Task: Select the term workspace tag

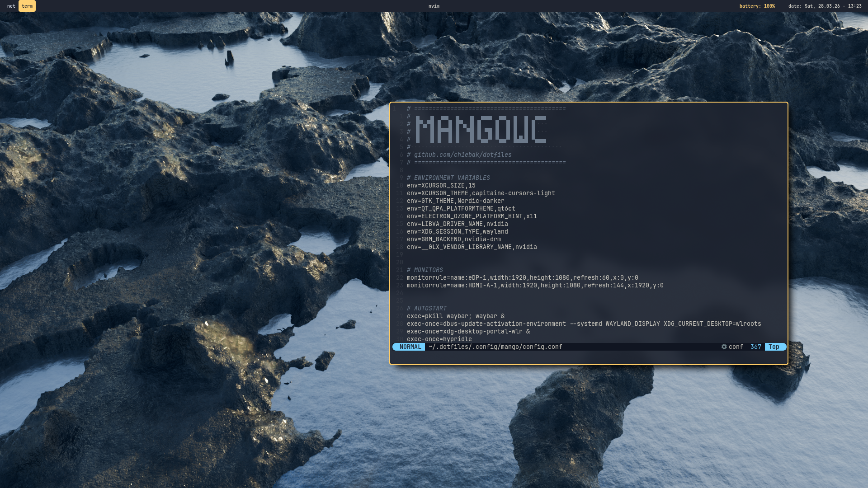Action: (x=27, y=6)
